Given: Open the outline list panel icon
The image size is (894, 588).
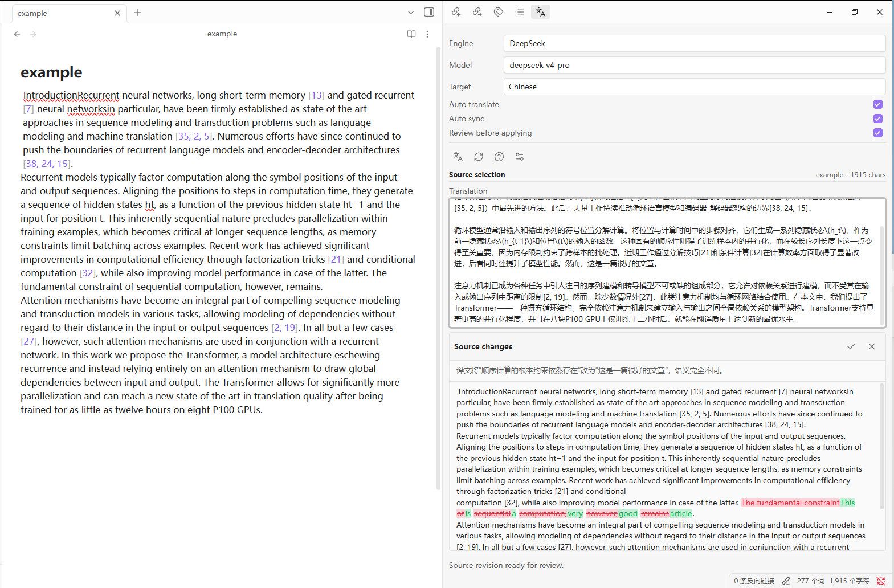Looking at the screenshot, I should 520,12.
